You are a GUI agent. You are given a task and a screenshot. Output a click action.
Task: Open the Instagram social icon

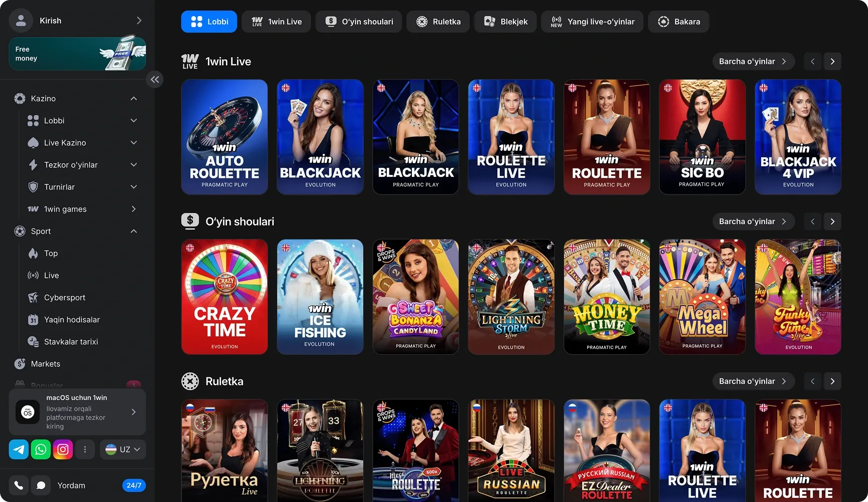click(63, 449)
